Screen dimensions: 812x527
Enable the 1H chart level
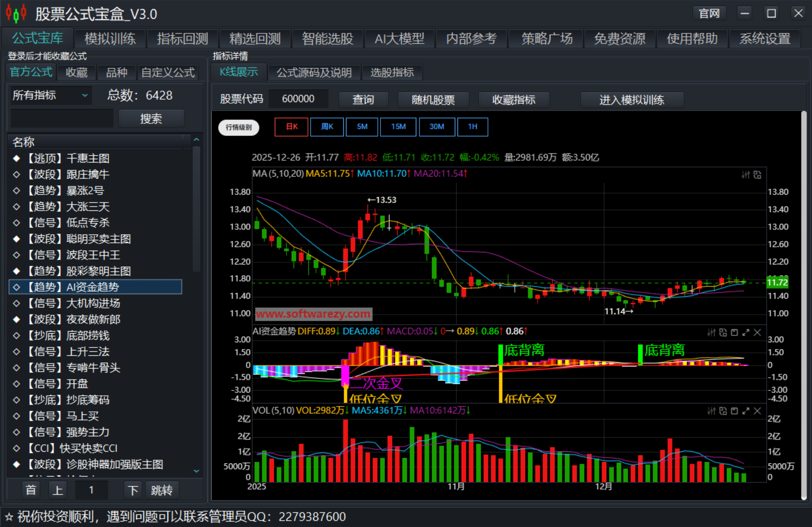coord(473,127)
